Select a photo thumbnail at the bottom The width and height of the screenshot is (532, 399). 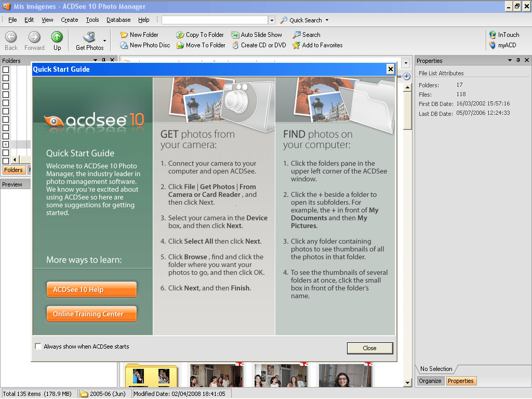click(217, 377)
